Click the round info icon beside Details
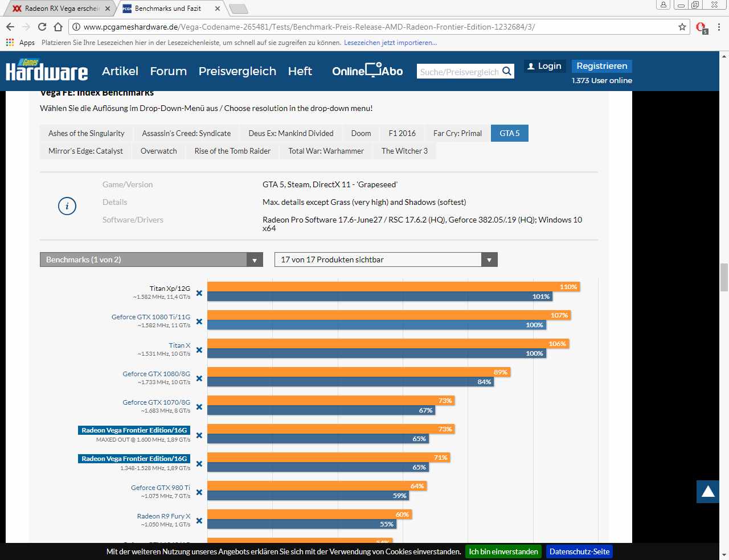729x560 pixels. pos(67,206)
